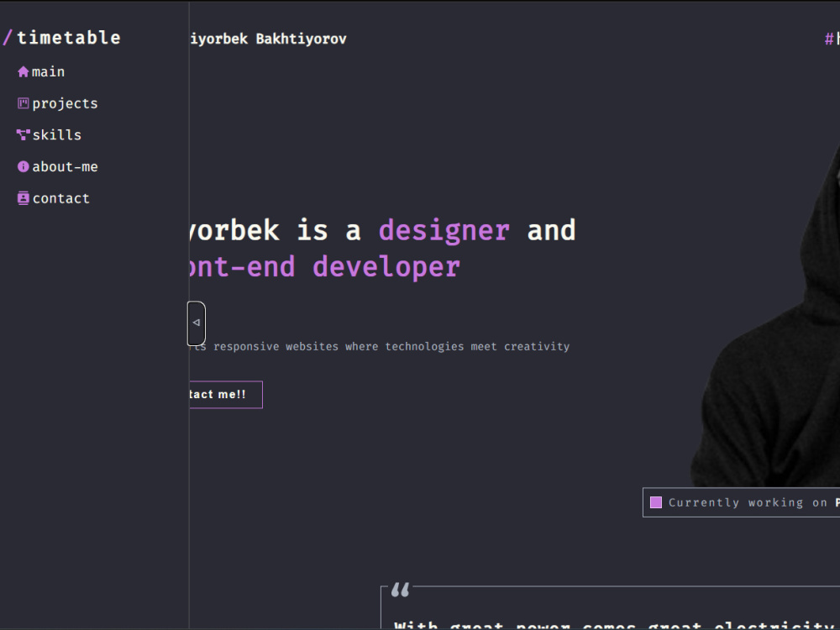This screenshot has height=630, width=840.
Task: Click the responsive websites tagline text
Action: click(x=380, y=347)
